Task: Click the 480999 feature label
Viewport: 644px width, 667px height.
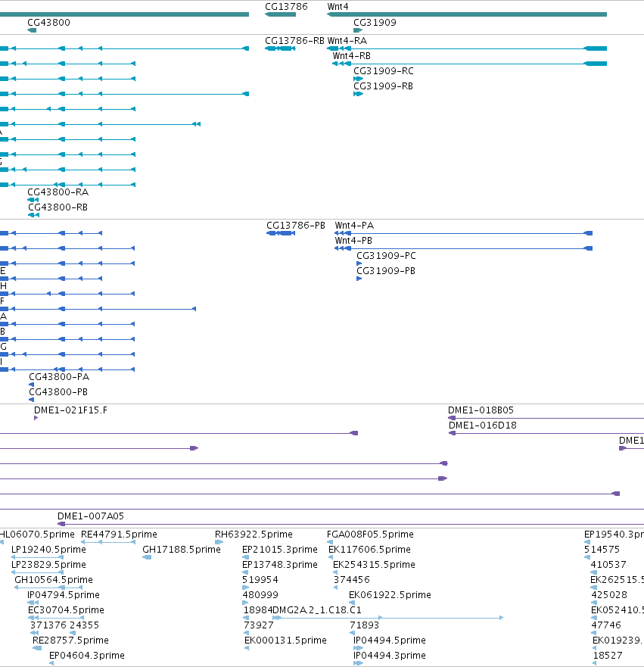Action: click(260, 595)
